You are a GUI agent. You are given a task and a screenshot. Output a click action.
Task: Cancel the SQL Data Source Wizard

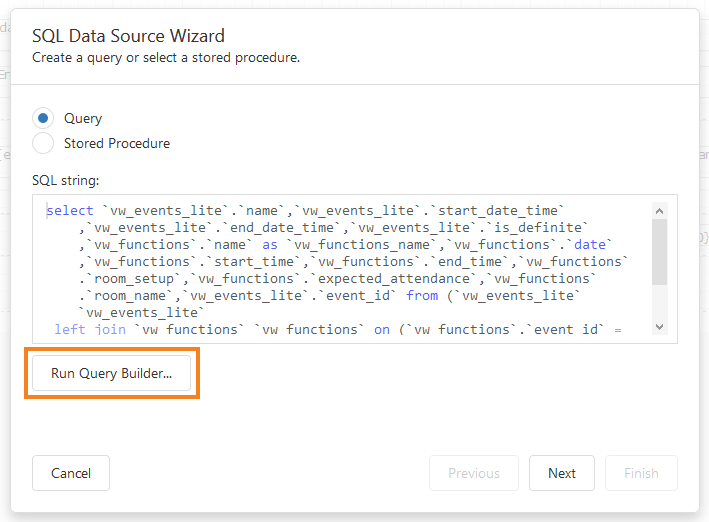[x=71, y=473]
